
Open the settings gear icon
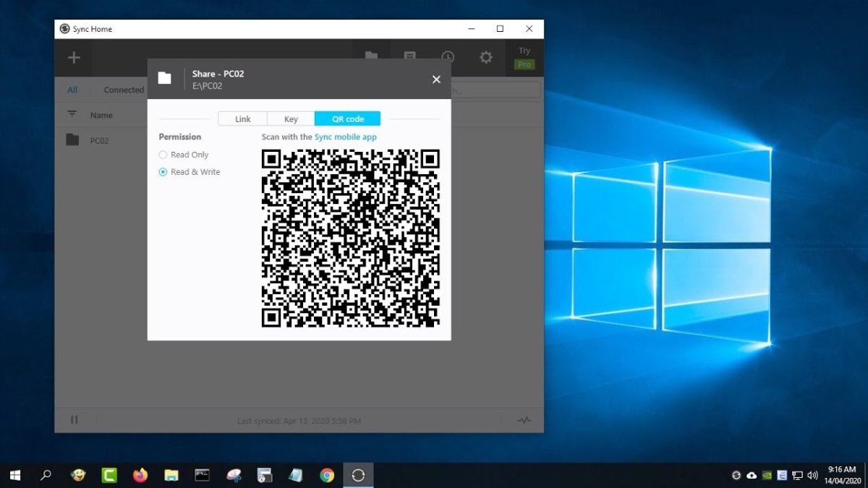[x=486, y=57]
